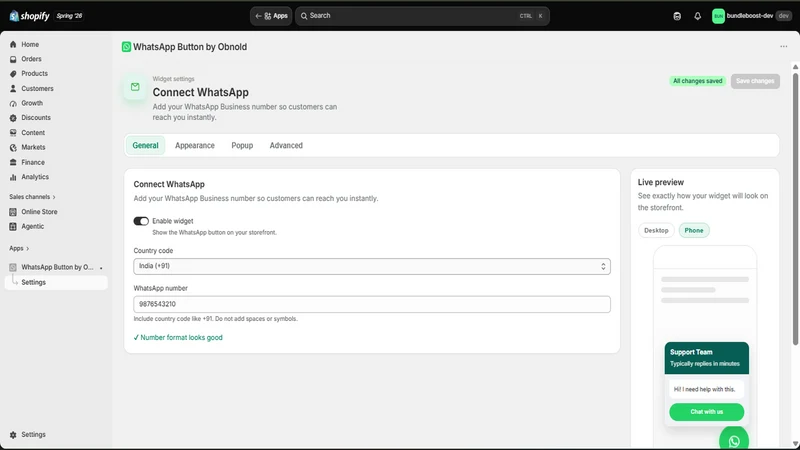
Task: Click the Connect WhatsApp page heading
Action: point(201,92)
